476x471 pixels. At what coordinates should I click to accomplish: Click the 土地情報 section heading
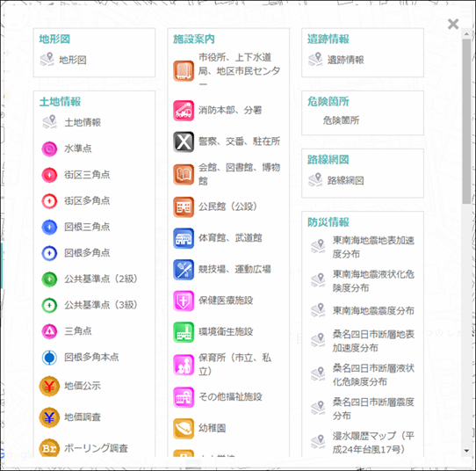tap(60, 102)
